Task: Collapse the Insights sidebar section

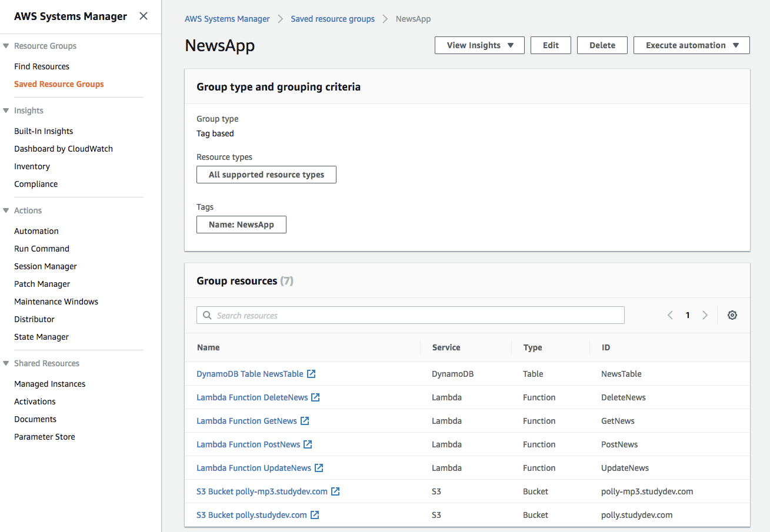Action: coord(6,111)
